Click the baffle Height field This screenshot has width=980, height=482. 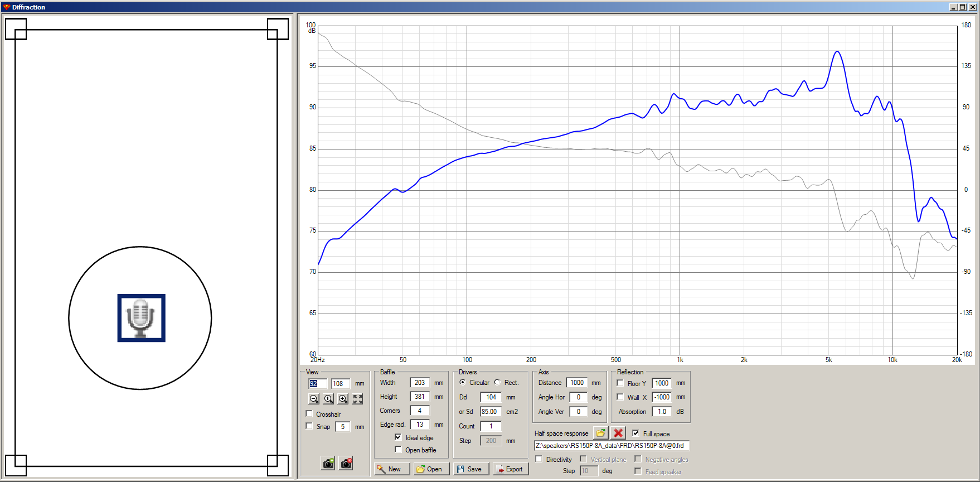[x=420, y=397]
